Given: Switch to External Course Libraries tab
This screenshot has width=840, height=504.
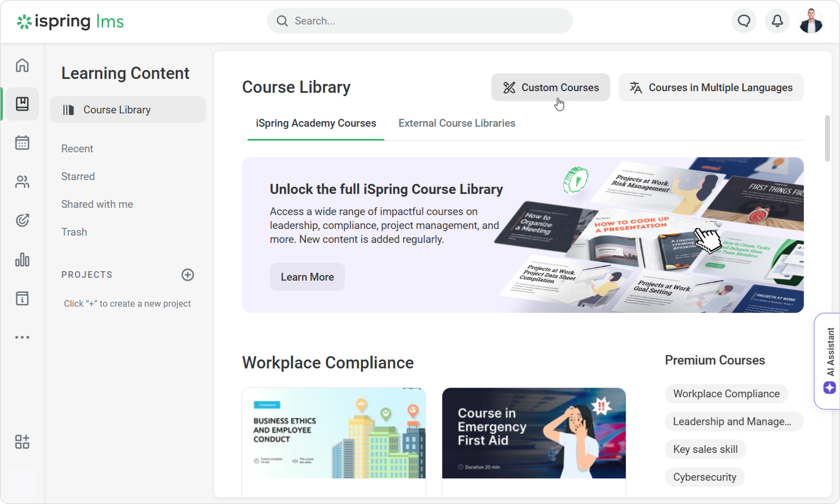Looking at the screenshot, I should (456, 123).
